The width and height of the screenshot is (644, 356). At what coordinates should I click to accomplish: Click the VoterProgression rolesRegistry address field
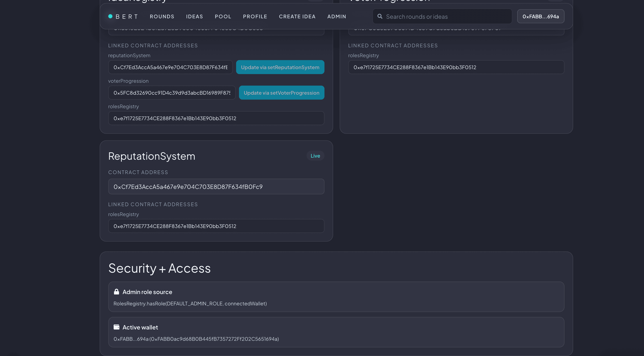click(456, 67)
